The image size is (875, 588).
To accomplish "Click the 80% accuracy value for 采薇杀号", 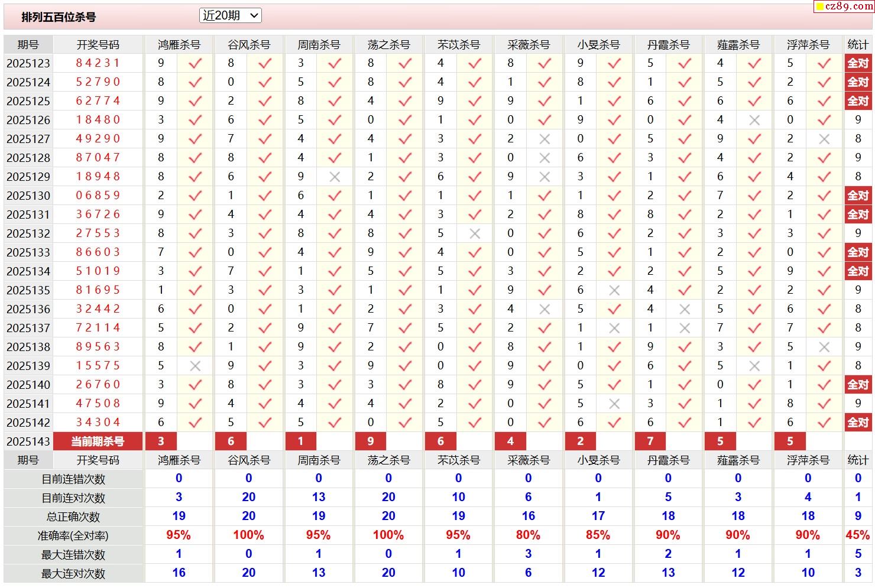I will pos(528,535).
